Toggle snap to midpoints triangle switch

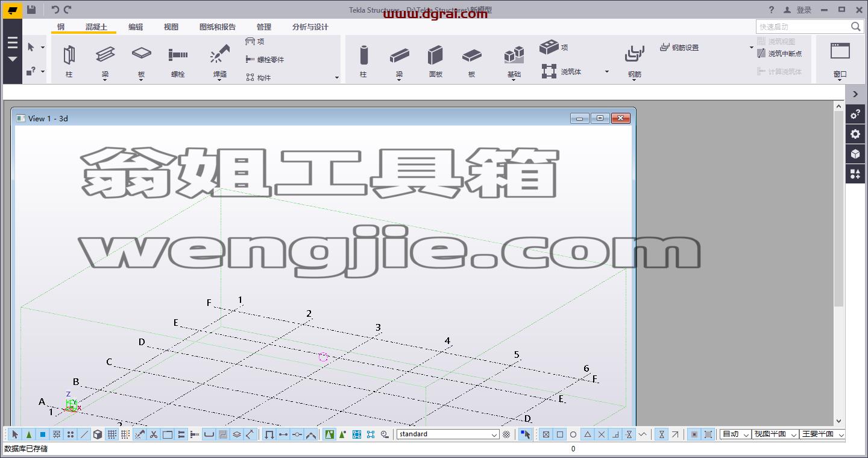588,434
